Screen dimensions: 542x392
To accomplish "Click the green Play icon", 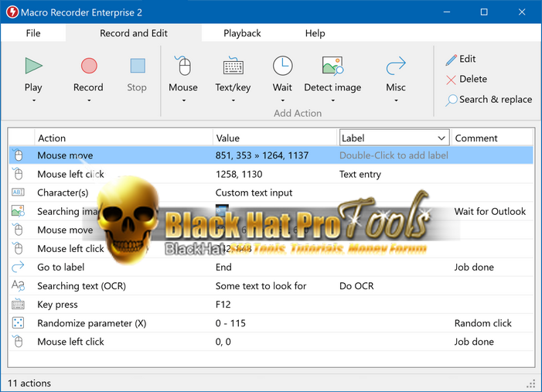I will point(33,66).
